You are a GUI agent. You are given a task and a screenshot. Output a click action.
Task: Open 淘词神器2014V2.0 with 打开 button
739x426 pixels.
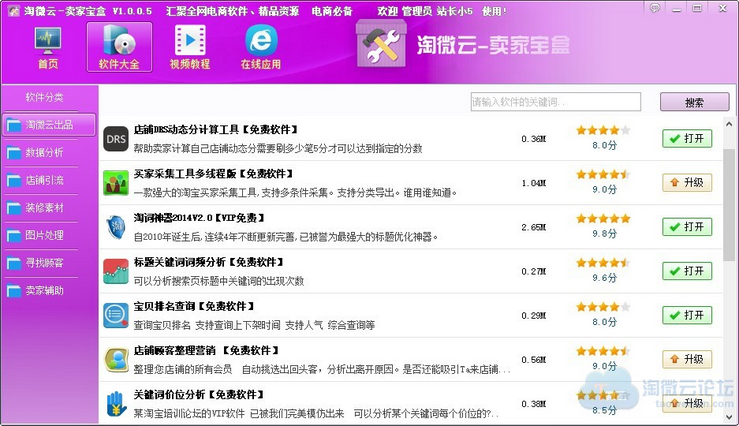(687, 227)
